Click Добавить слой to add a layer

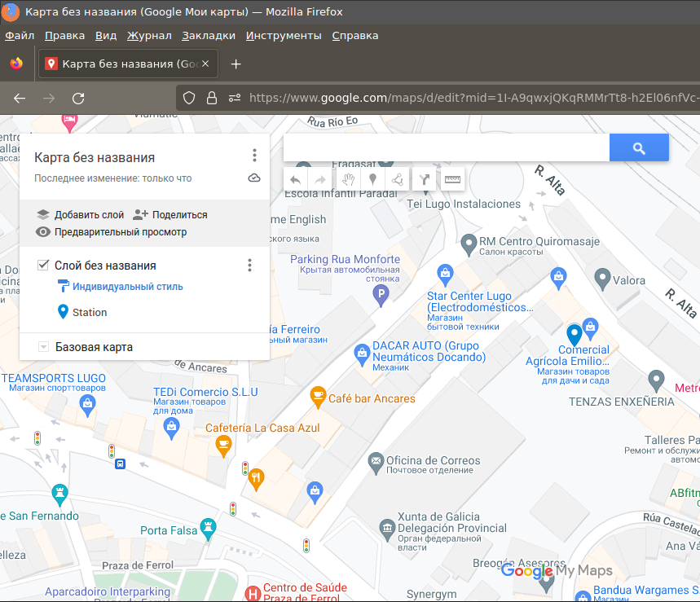click(80, 214)
